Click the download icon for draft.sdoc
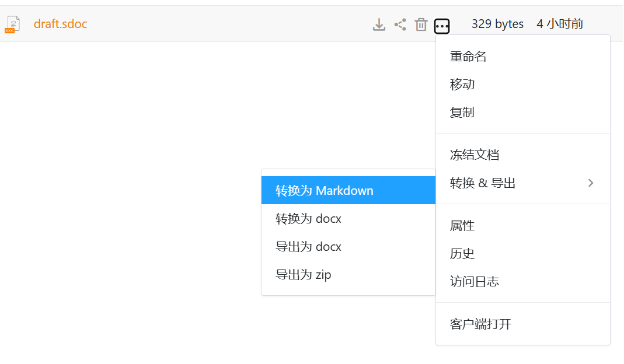624x364 pixels. pos(379,24)
